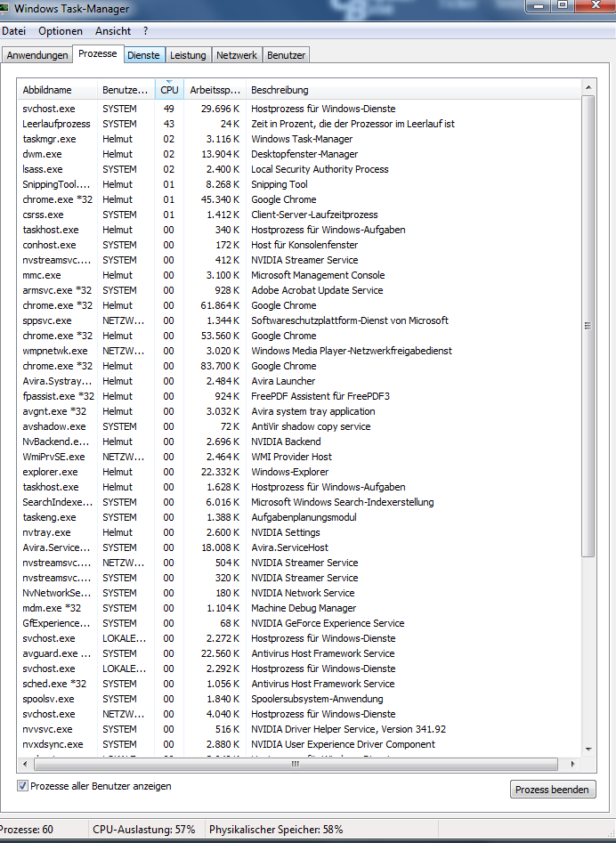Click the Prozess beenden button
616x843 pixels.
[553, 790]
